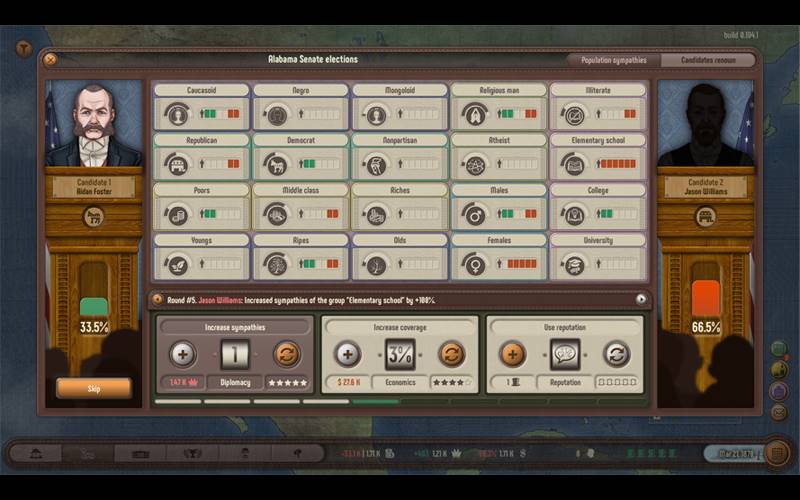Click the Skip button
This screenshot has height=500, width=800.
click(93, 388)
